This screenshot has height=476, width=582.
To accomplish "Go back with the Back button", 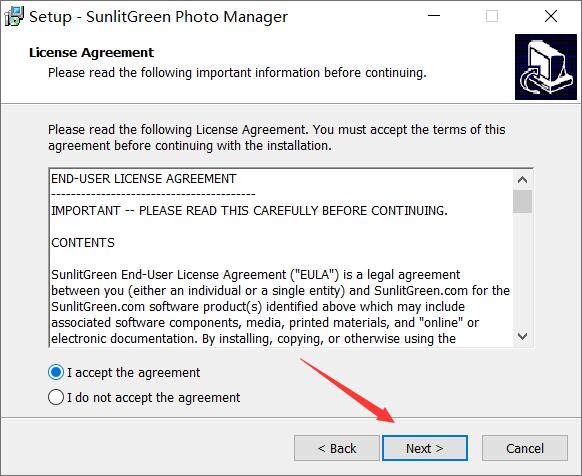I will [x=337, y=448].
